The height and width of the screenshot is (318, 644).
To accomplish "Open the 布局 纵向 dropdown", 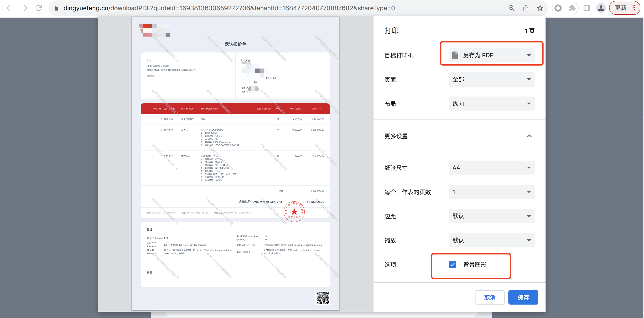I will coord(491,104).
